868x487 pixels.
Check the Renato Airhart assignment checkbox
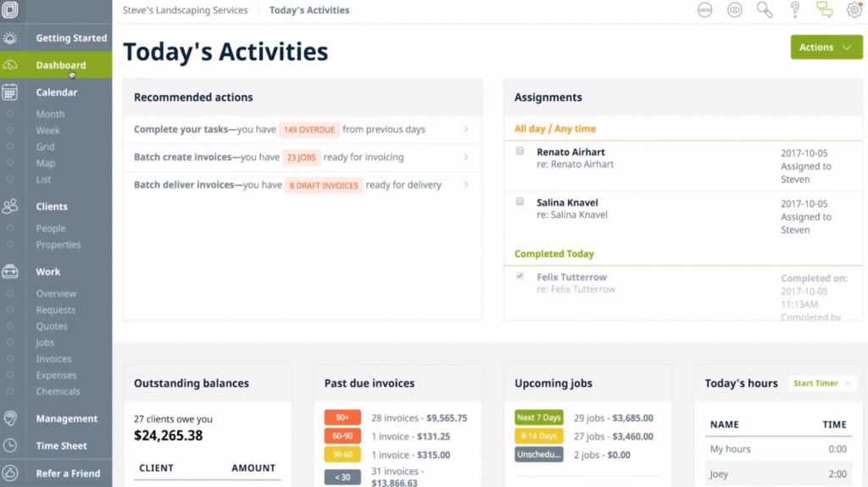click(520, 151)
